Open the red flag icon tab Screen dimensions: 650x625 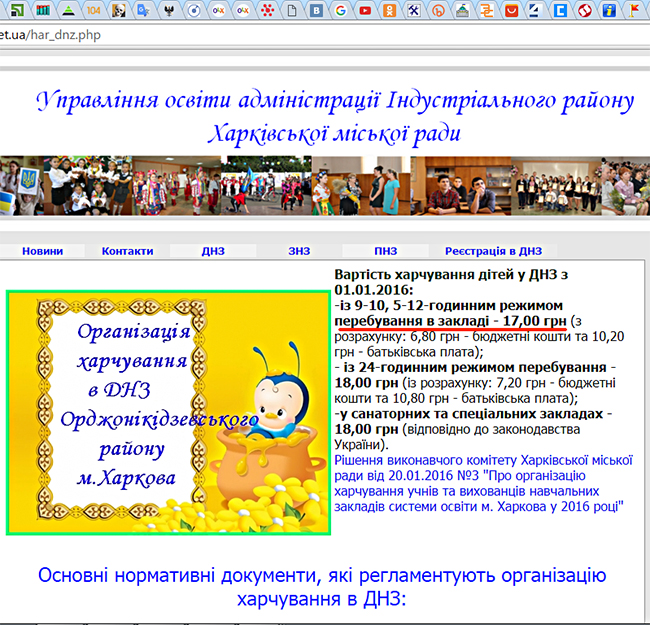coord(634,10)
